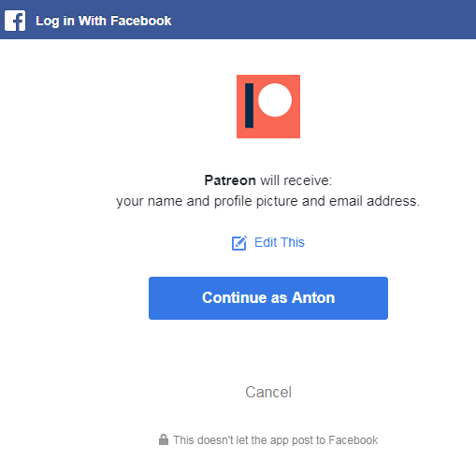
Task: Click empty area of blue header bar
Action: click(x=325, y=20)
